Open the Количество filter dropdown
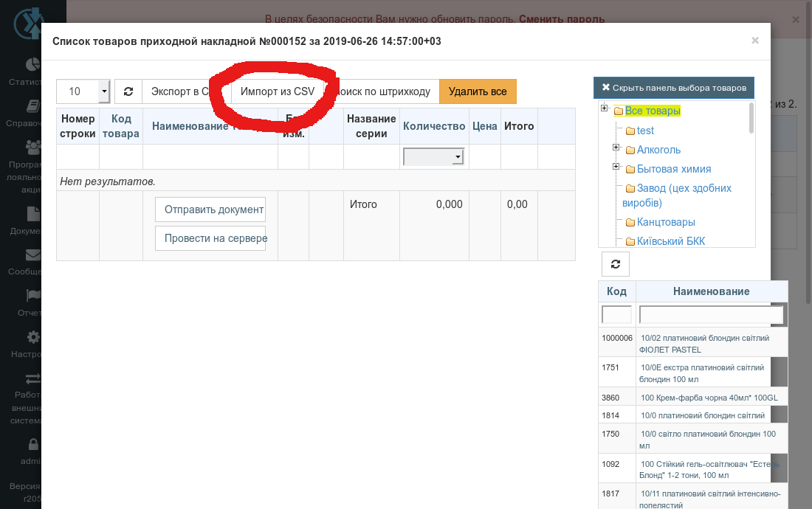The image size is (812, 509). click(x=433, y=156)
